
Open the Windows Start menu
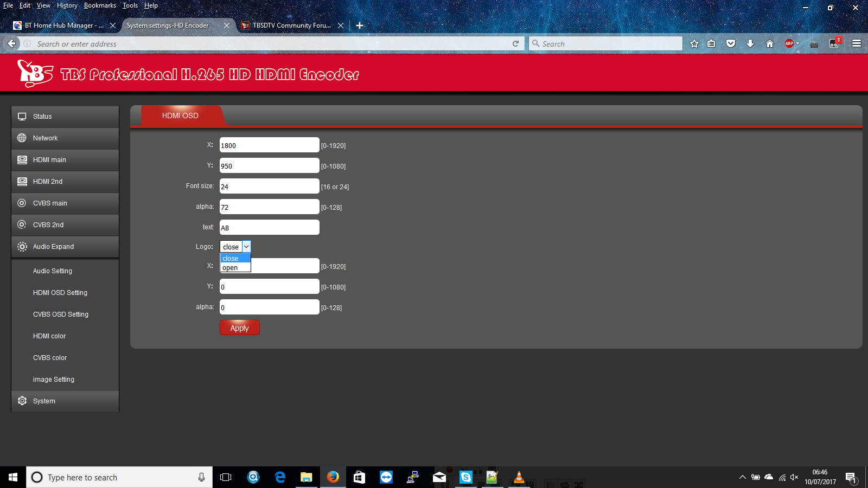[x=13, y=477]
